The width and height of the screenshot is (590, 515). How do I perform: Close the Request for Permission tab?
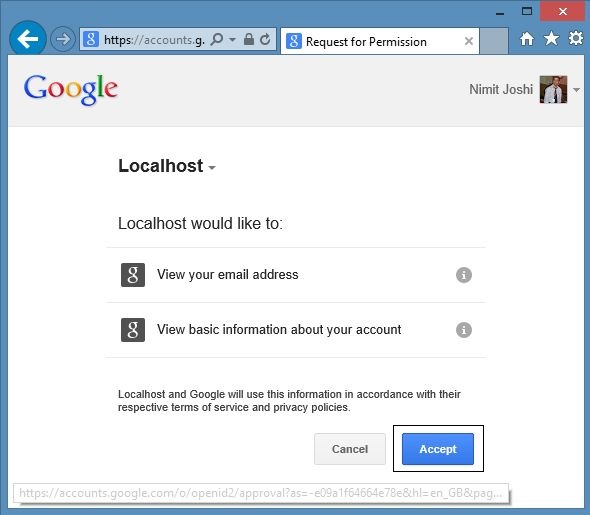coord(468,41)
